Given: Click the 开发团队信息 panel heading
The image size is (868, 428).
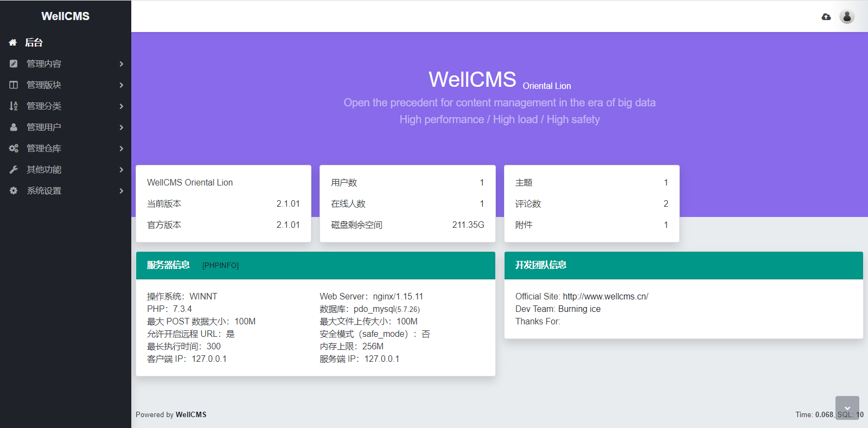Looking at the screenshot, I should click(x=541, y=265).
